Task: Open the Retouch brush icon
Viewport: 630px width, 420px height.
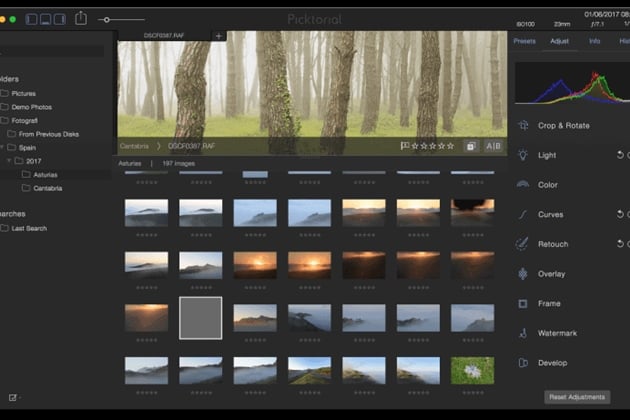Action: click(522, 244)
